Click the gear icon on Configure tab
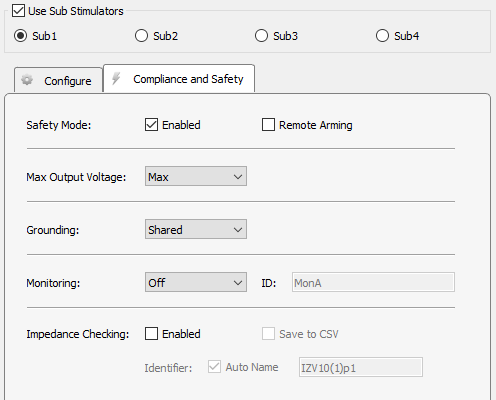 pos(27,80)
